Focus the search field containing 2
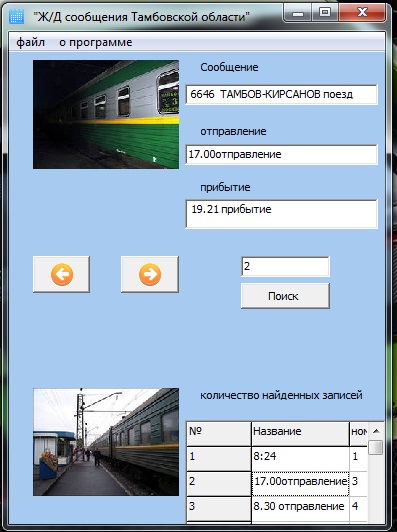 coord(285,266)
